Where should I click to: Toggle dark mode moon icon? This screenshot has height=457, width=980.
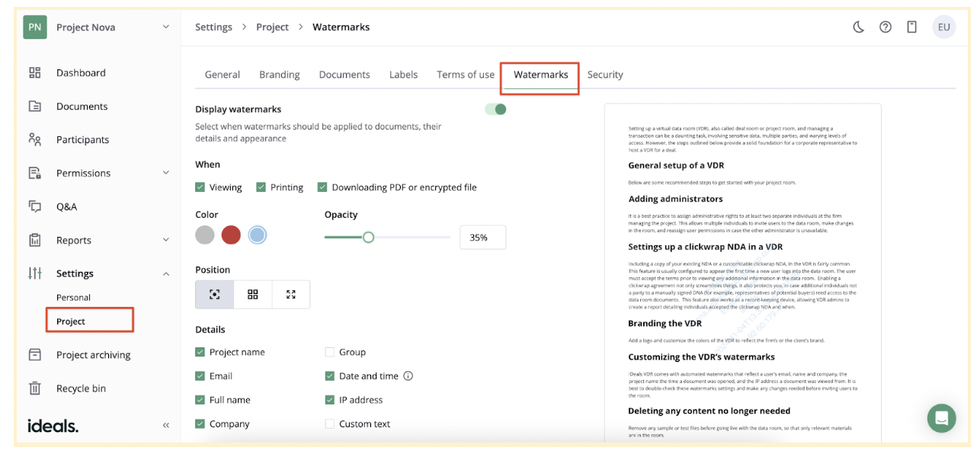pos(858,27)
